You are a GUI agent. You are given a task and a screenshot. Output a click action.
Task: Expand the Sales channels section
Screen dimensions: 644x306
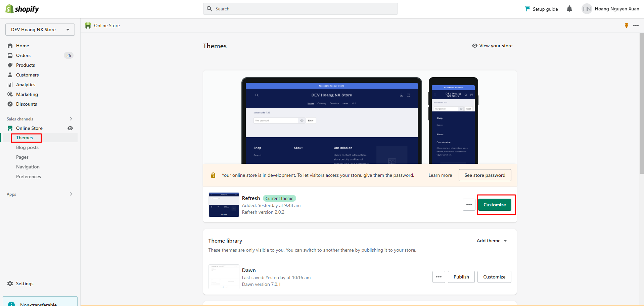click(x=71, y=119)
